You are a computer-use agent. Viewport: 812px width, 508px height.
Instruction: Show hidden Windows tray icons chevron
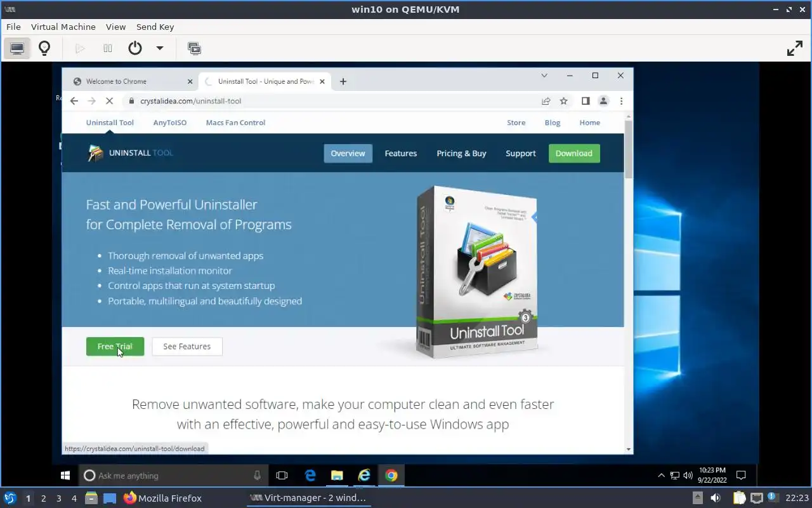[x=661, y=475]
